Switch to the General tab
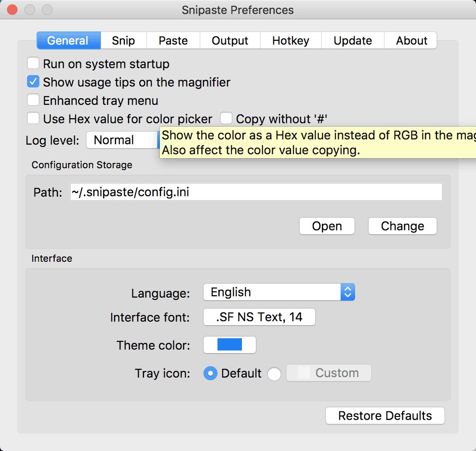 [x=69, y=40]
